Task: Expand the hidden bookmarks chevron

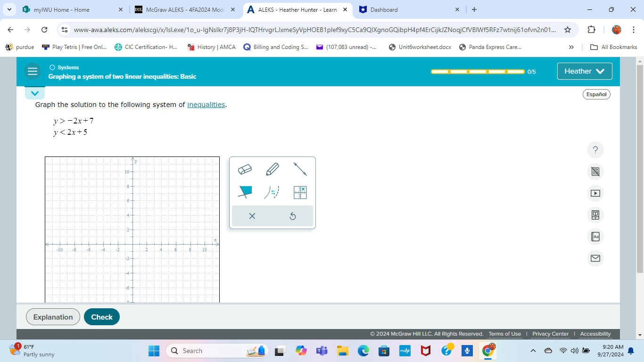Action: coord(571,47)
